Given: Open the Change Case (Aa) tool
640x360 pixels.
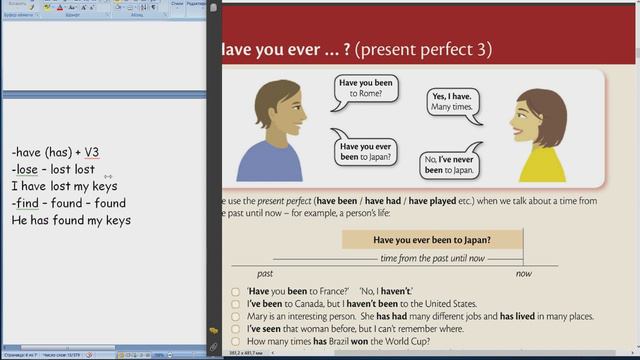Looking at the screenshot, I should click(x=72, y=8).
